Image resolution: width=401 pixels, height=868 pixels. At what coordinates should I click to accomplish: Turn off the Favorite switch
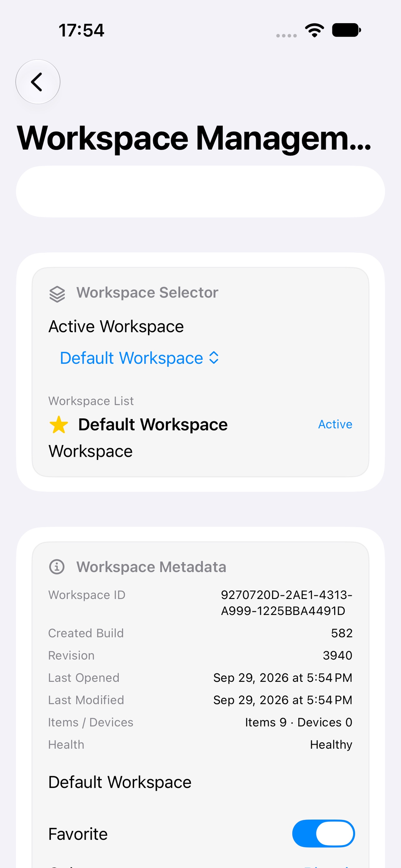click(x=323, y=834)
